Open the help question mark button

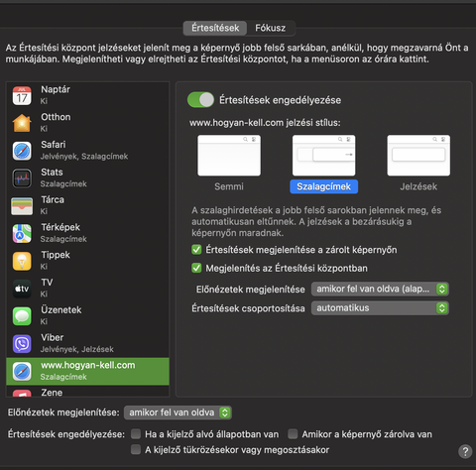465,451
